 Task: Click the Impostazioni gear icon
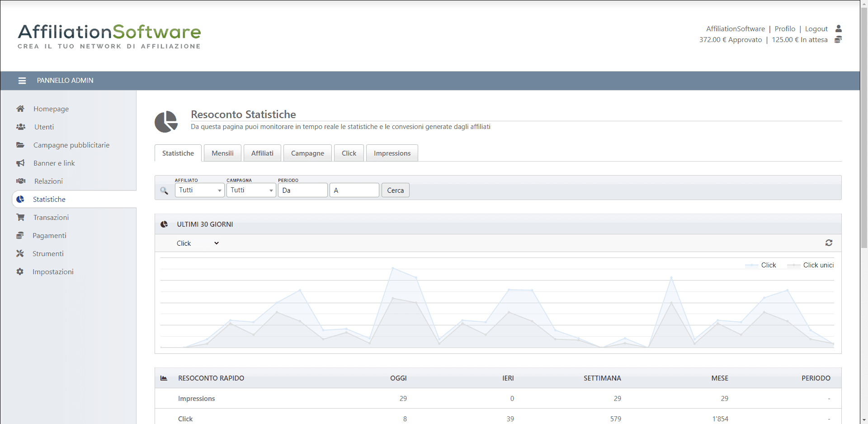(20, 272)
